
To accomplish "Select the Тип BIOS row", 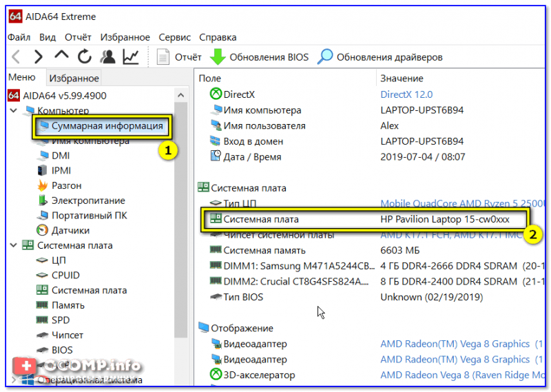I will [x=371, y=297].
